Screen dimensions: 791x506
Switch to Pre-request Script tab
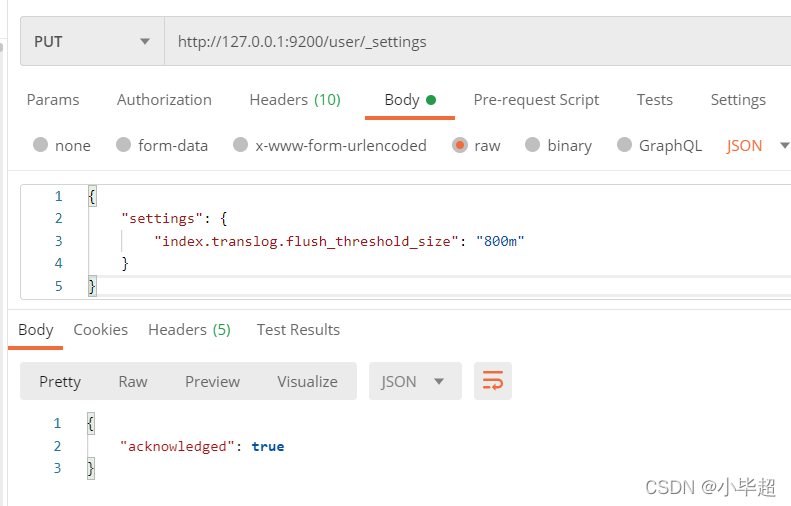[536, 100]
